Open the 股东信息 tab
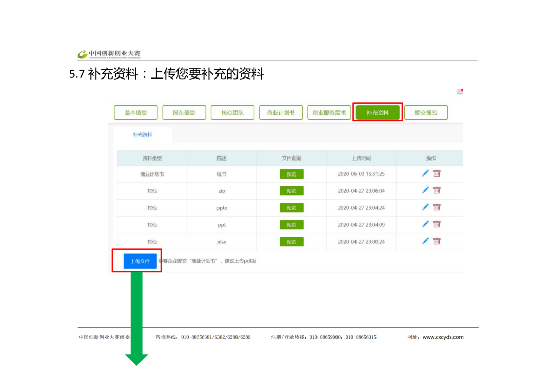 pos(184,113)
